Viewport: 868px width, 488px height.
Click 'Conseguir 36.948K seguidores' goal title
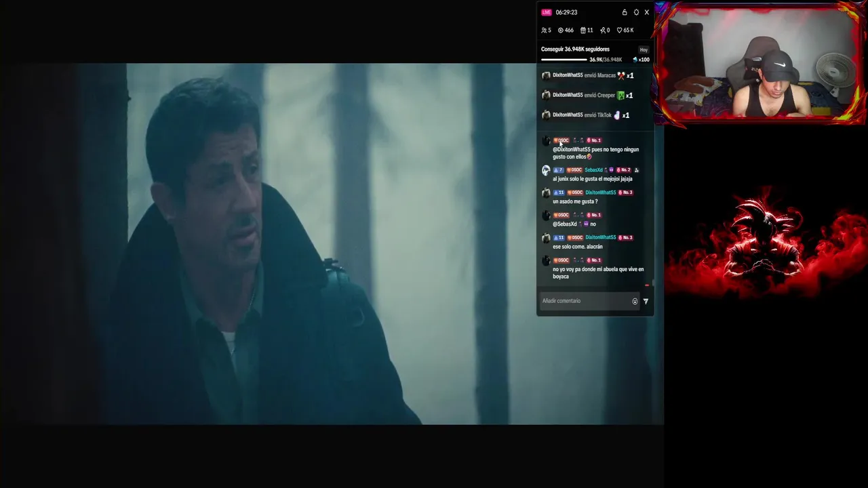coord(575,49)
